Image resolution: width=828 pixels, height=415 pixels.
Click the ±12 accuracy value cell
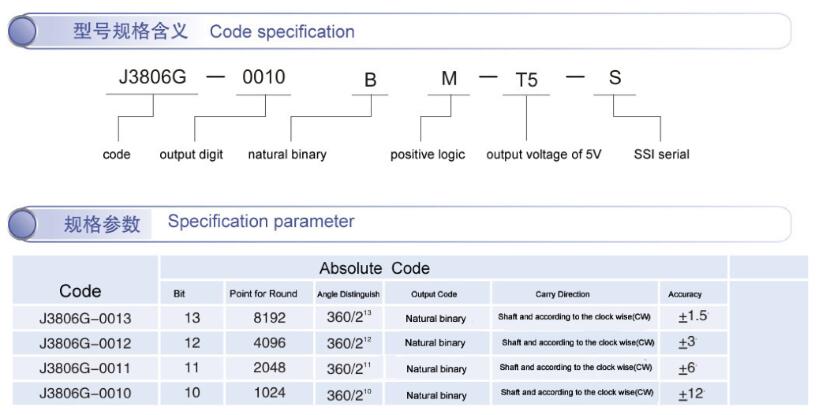pyautogui.click(x=691, y=394)
